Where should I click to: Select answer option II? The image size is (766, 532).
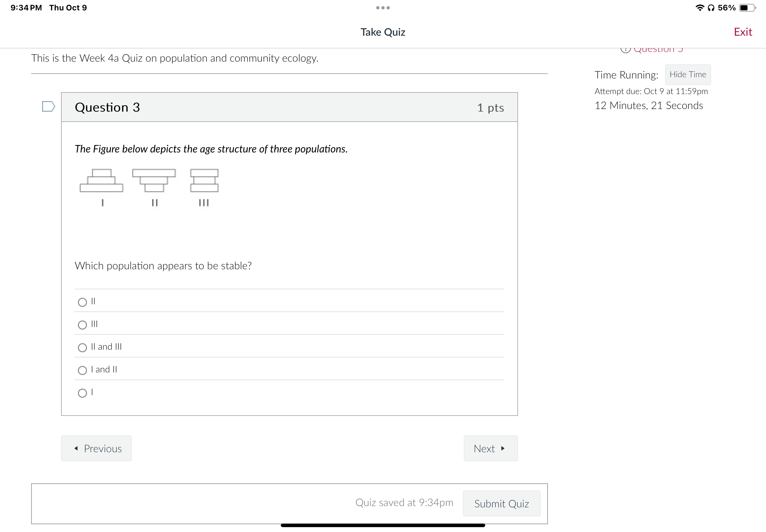[82, 302]
